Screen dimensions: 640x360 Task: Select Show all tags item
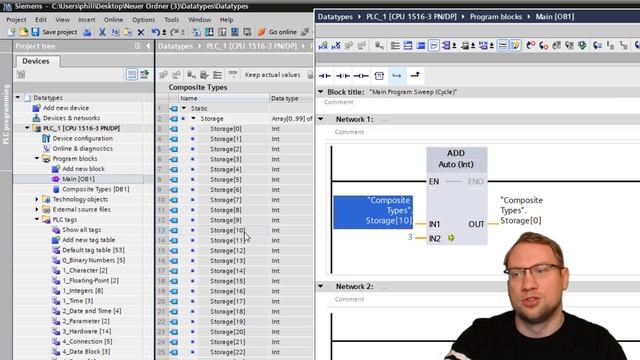click(82, 230)
